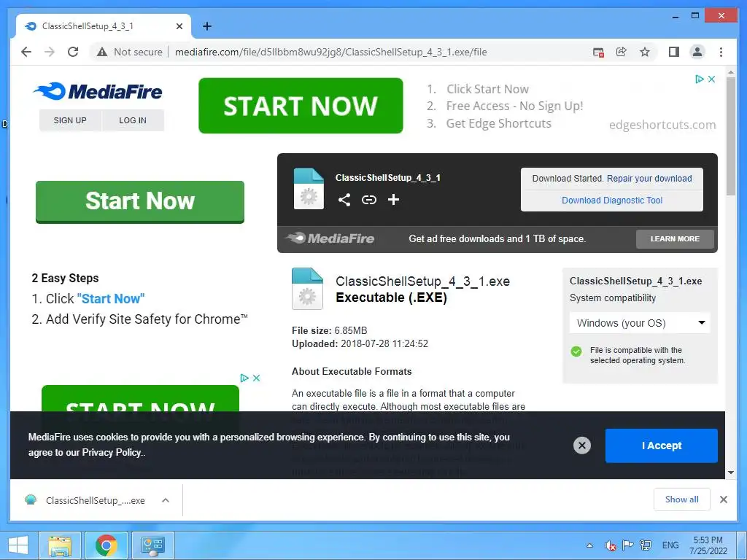747x560 pixels.
Task: Click the file size text 6.85MB
Action: [x=351, y=330]
